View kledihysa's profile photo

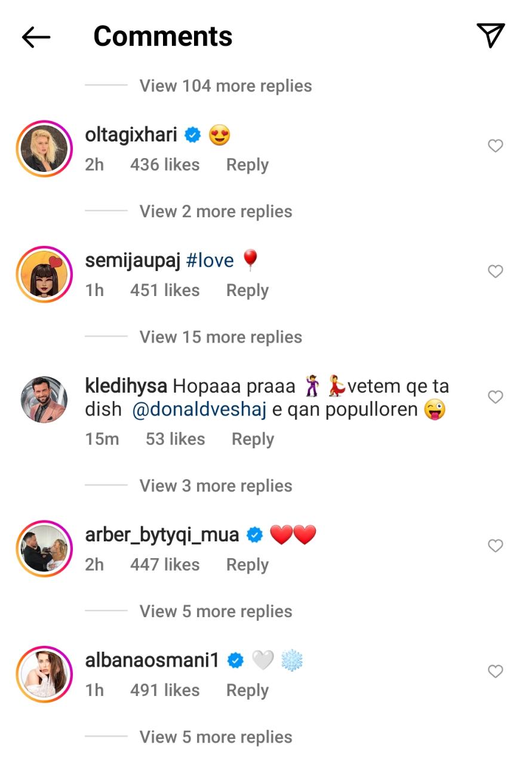[x=44, y=399]
